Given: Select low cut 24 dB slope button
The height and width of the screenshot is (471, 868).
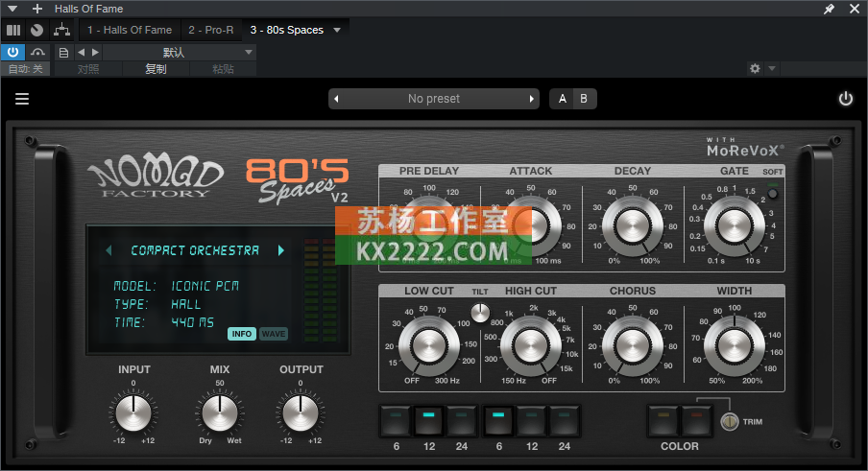Looking at the screenshot, I should (x=462, y=421).
